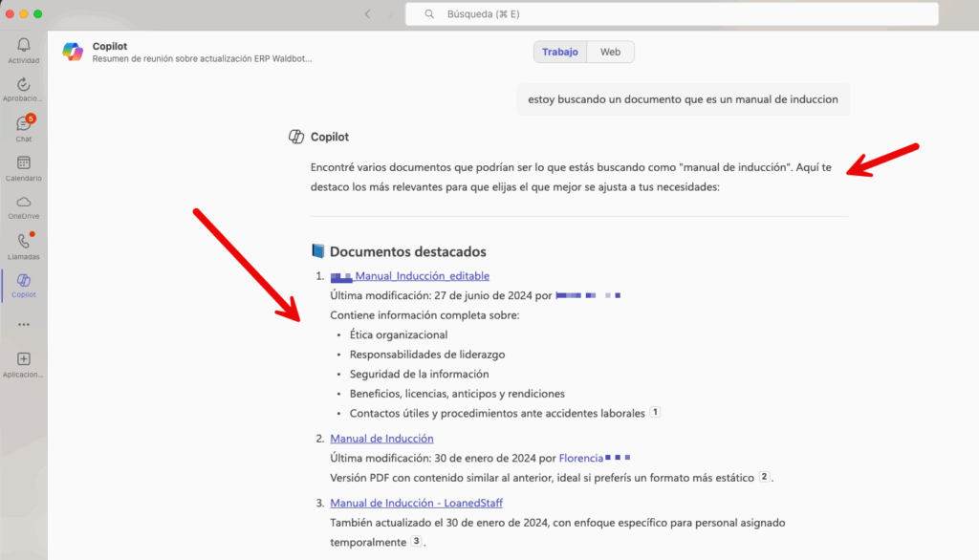This screenshot has height=560, width=979.
Task: Open the Manual de Inducción link
Action: (x=381, y=439)
